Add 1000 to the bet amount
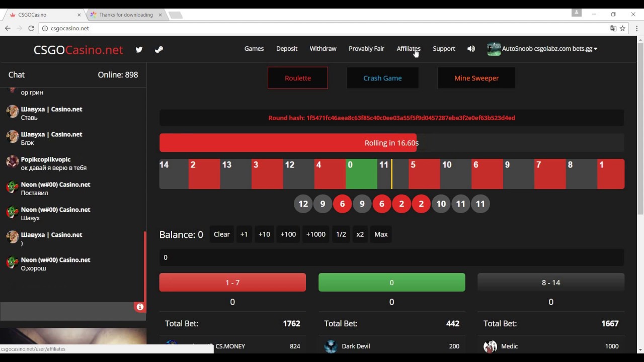 316,234
